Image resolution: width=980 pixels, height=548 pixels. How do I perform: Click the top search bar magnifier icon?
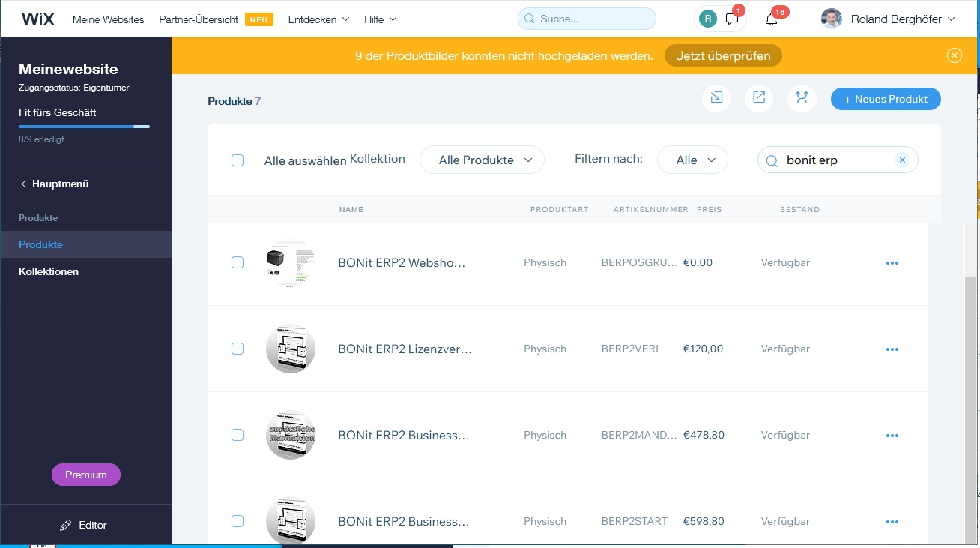pos(529,19)
